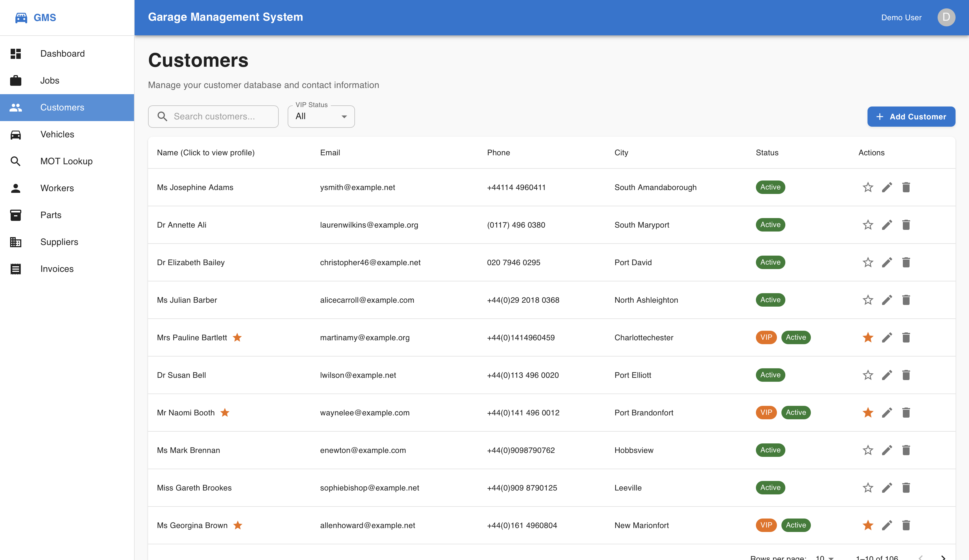Select the Workers person icon
The image size is (969, 560).
coord(16,188)
